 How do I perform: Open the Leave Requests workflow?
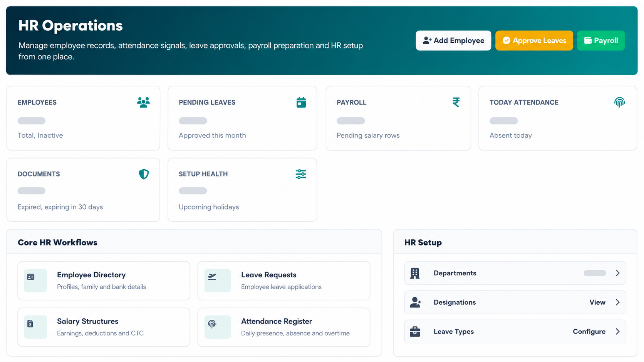click(284, 281)
